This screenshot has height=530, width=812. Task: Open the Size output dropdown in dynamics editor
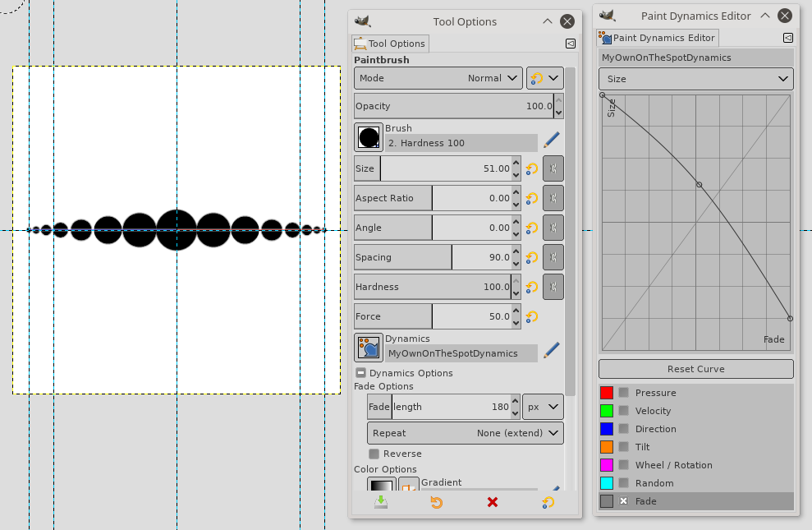tap(696, 79)
